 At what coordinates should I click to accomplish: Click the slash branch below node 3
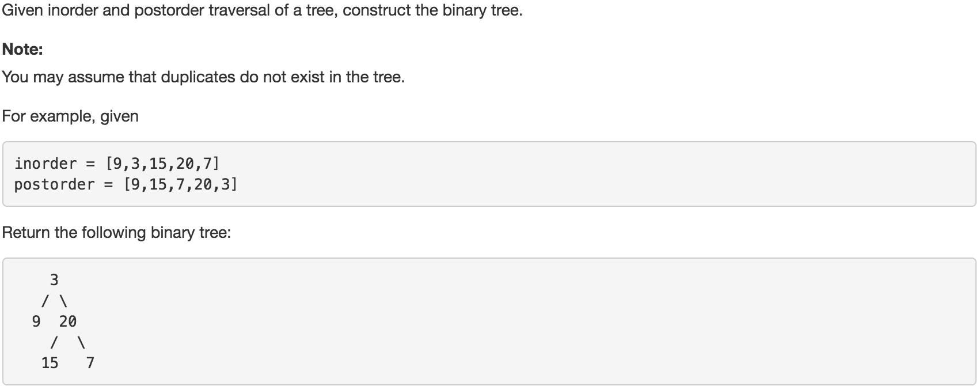tap(44, 301)
